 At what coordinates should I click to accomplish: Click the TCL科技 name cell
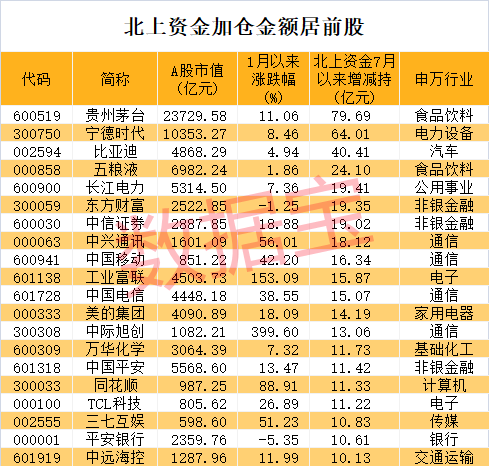pyautogui.click(x=114, y=403)
